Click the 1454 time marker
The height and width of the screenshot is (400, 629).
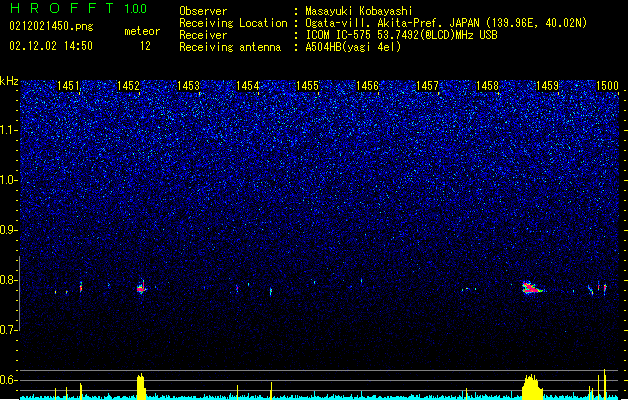coord(248,86)
